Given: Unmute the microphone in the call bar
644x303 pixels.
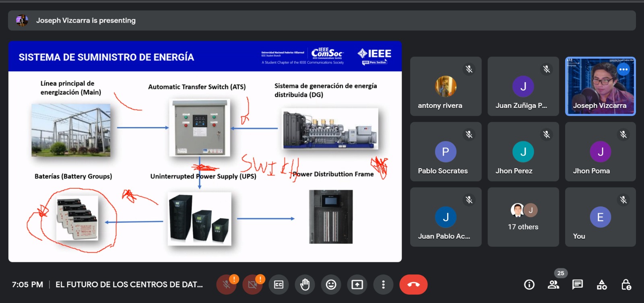Looking at the screenshot, I should pyautogui.click(x=227, y=285).
